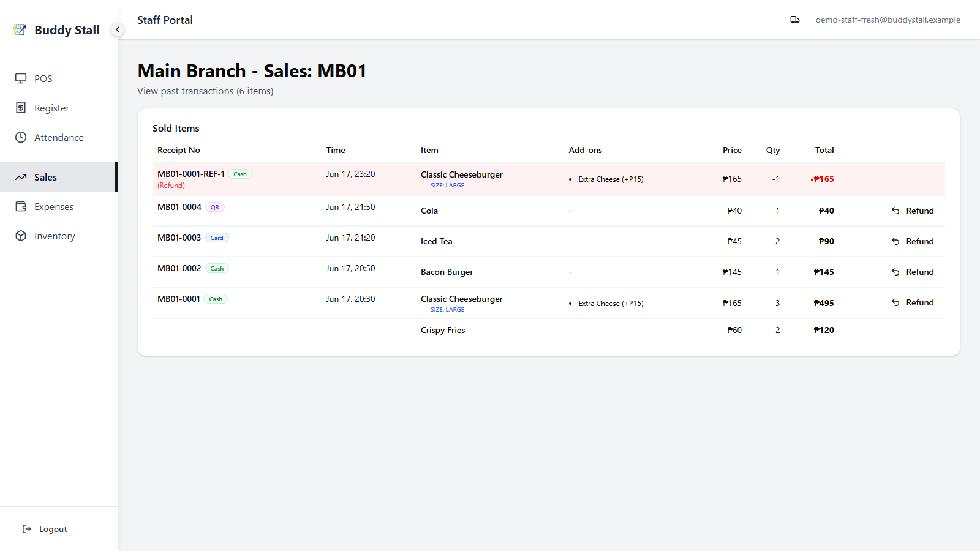The height and width of the screenshot is (551, 980).
Task: Click the QR badge on MB01-0004
Action: pyautogui.click(x=215, y=207)
